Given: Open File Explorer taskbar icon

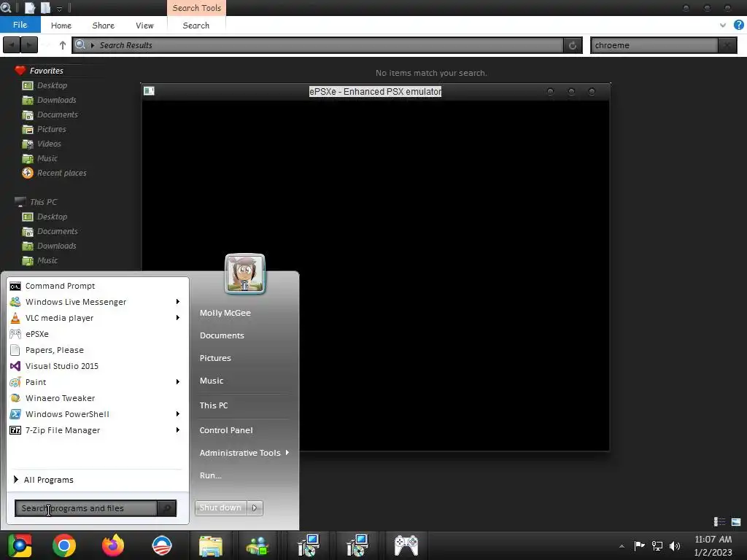Looking at the screenshot, I should (211, 545).
